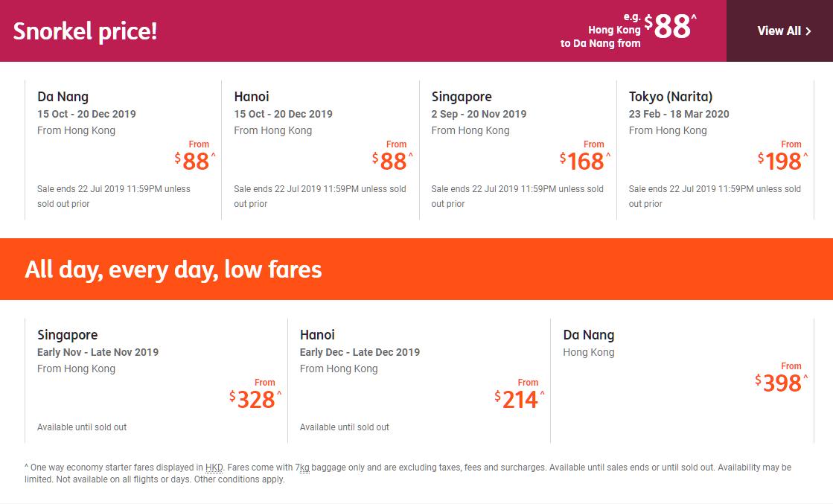Open View All snorkel price deals

tap(779, 31)
